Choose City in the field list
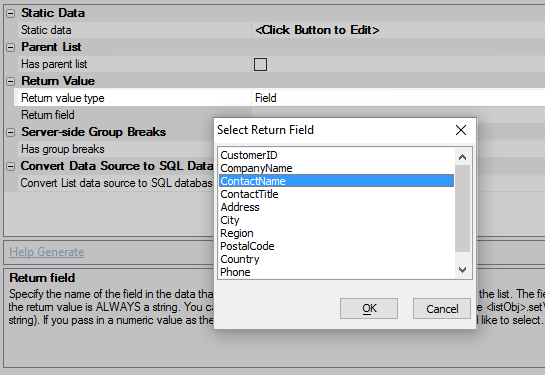Viewport: 545px width, 375px height. click(336, 220)
